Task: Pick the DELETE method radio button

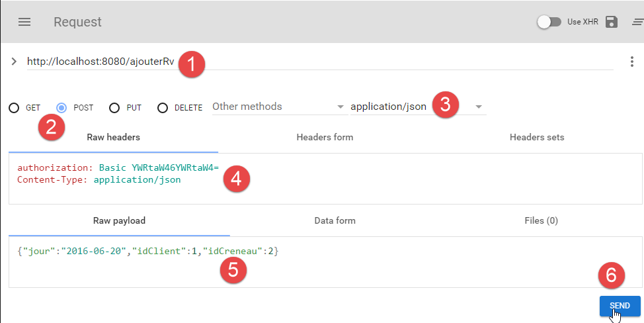Action: pyautogui.click(x=163, y=107)
